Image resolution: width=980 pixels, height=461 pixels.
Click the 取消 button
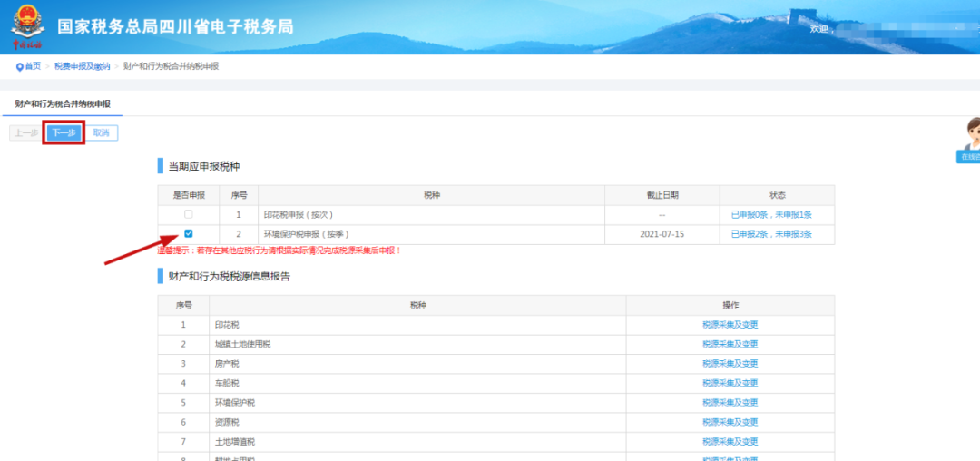pos(102,133)
